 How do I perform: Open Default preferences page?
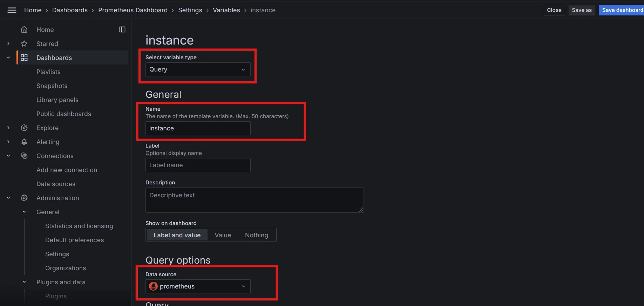[75, 240]
